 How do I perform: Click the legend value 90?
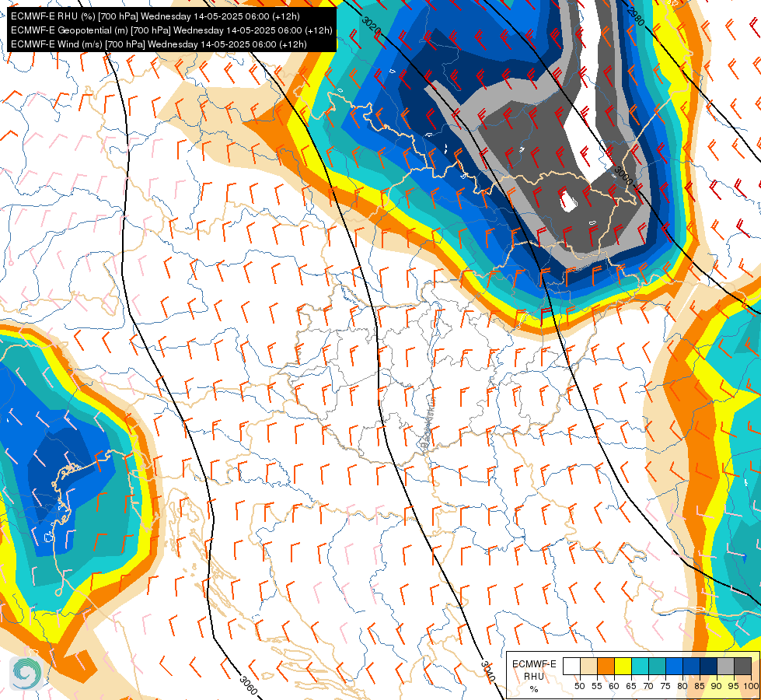(x=717, y=687)
